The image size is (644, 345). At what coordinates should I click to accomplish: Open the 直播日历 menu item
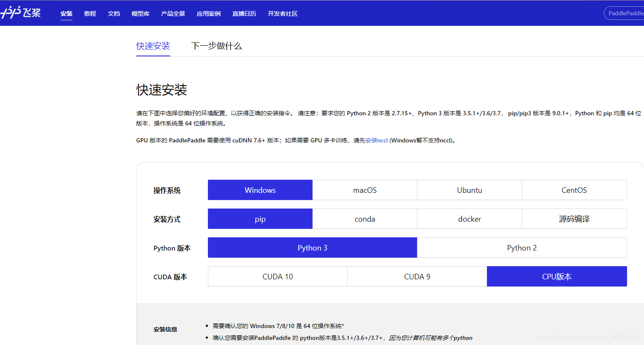(244, 14)
